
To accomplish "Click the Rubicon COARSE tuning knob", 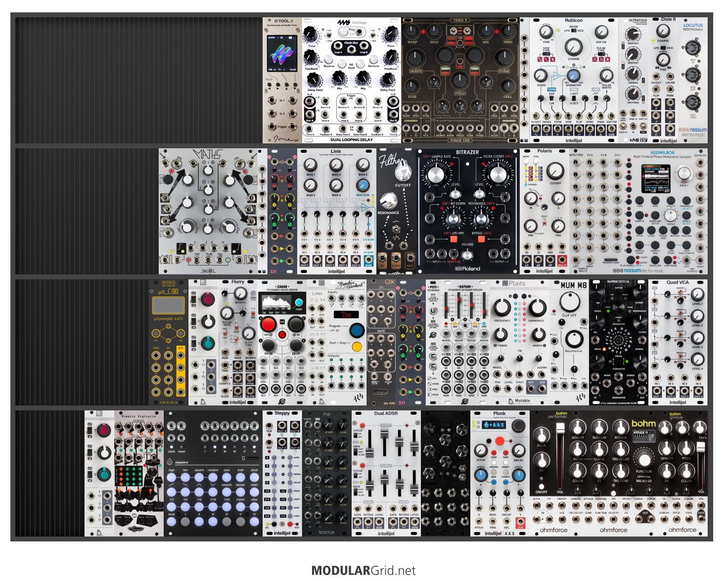I will coord(573,47).
